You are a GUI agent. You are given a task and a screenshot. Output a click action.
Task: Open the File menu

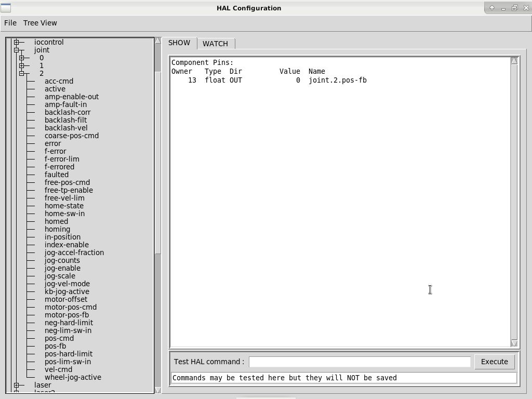[x=10, y=23]
